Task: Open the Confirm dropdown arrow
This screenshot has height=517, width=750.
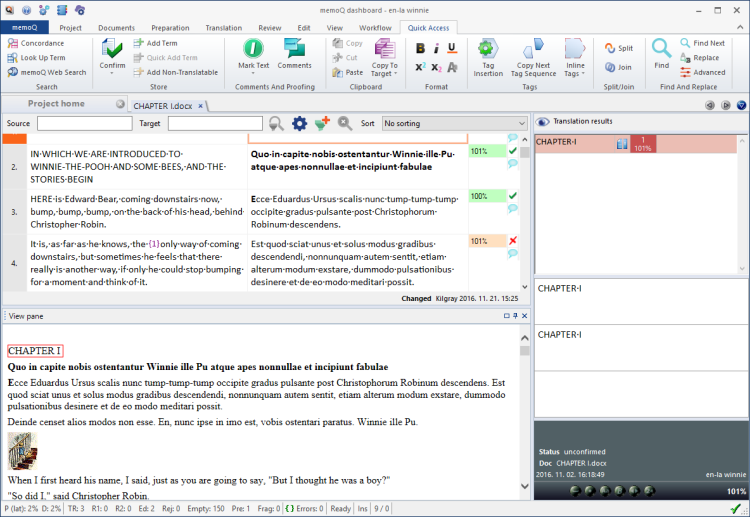Action: pos(112,73)
